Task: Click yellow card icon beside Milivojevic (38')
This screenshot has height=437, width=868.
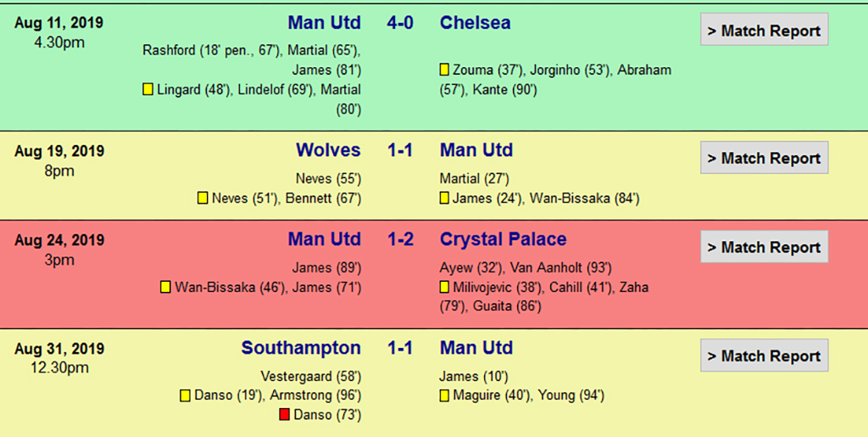Action: pos(444,287)
